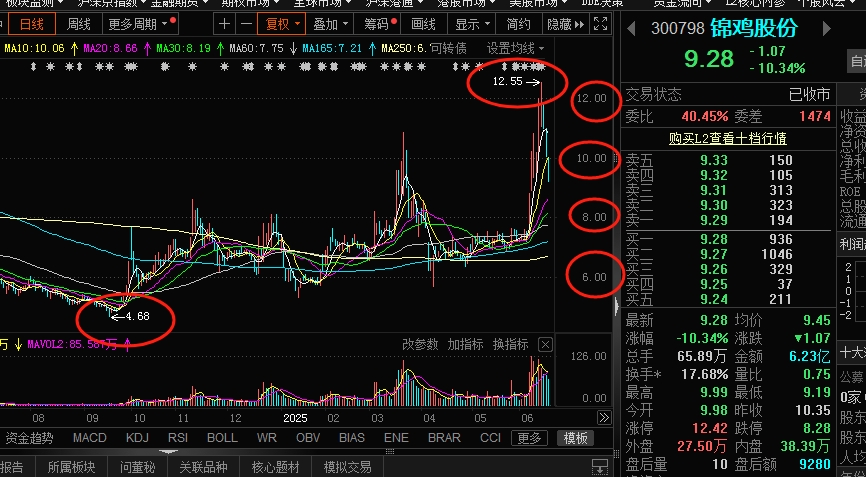The width and height of the screenshot is (866, 477).
Task: Open the 问董秘 tab
Action: tap(138, 467)
